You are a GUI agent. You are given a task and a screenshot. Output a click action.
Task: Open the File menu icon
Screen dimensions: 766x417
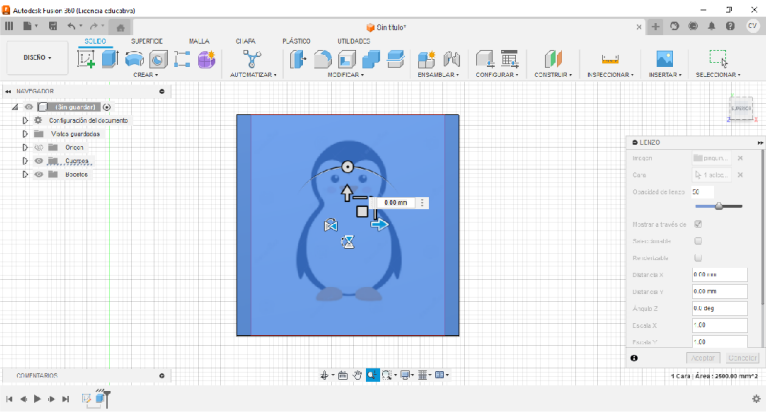(29, 26)
